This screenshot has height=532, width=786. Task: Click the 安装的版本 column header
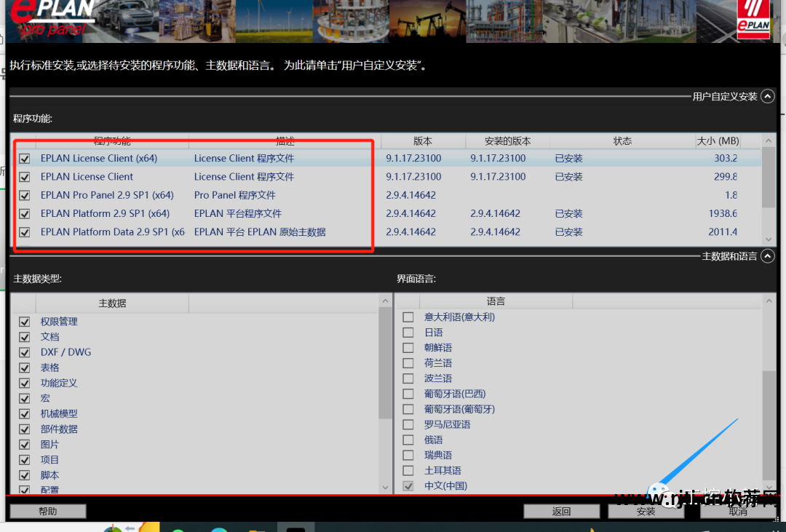(x=507, y=141)
